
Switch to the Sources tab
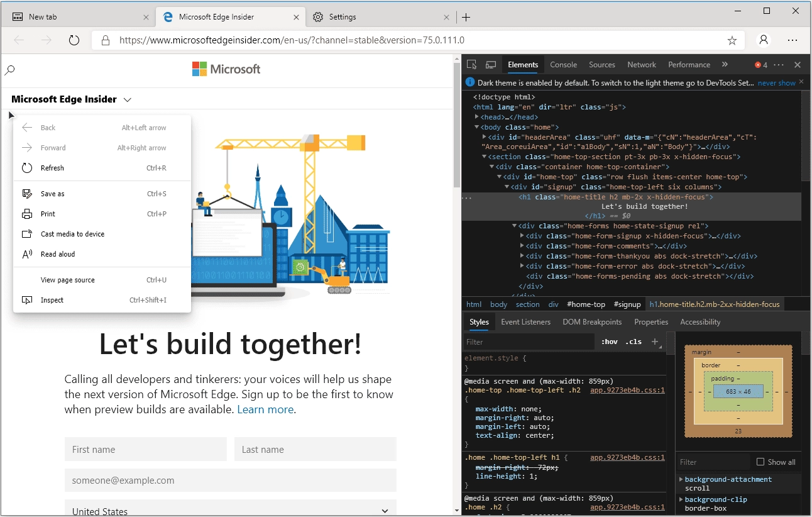[602, 65]
